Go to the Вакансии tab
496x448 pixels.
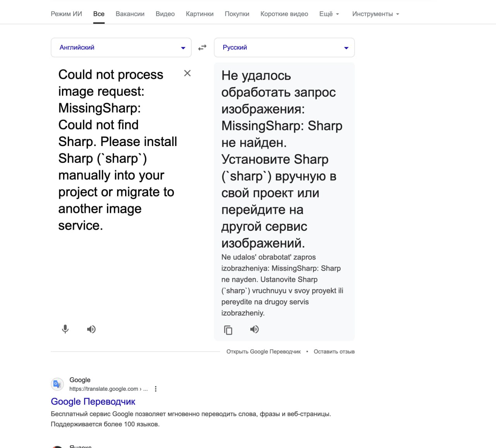pyautogui.click(x=130, y=14)
